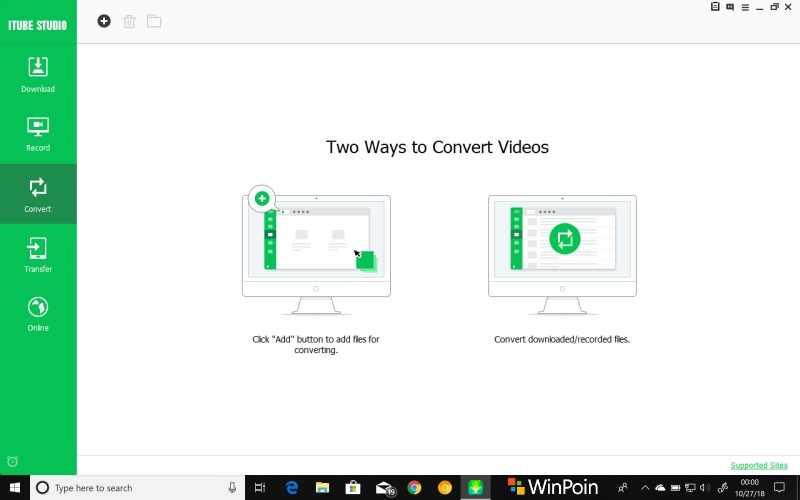Click the clipboard icon in title bar
Viewport: 800px width, 500px height.
pyautogui.click(x=714, y=7)
